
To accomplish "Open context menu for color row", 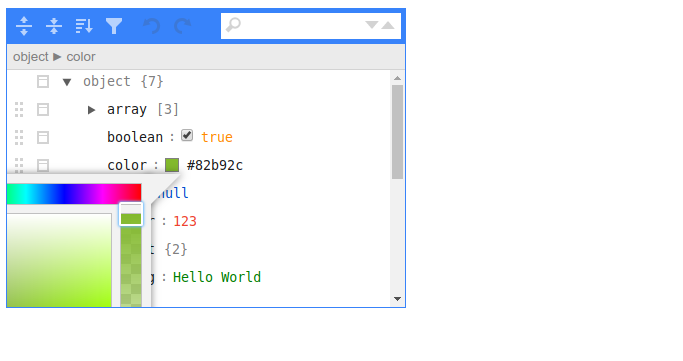I will pyautogui.click(x=43, y=165).
